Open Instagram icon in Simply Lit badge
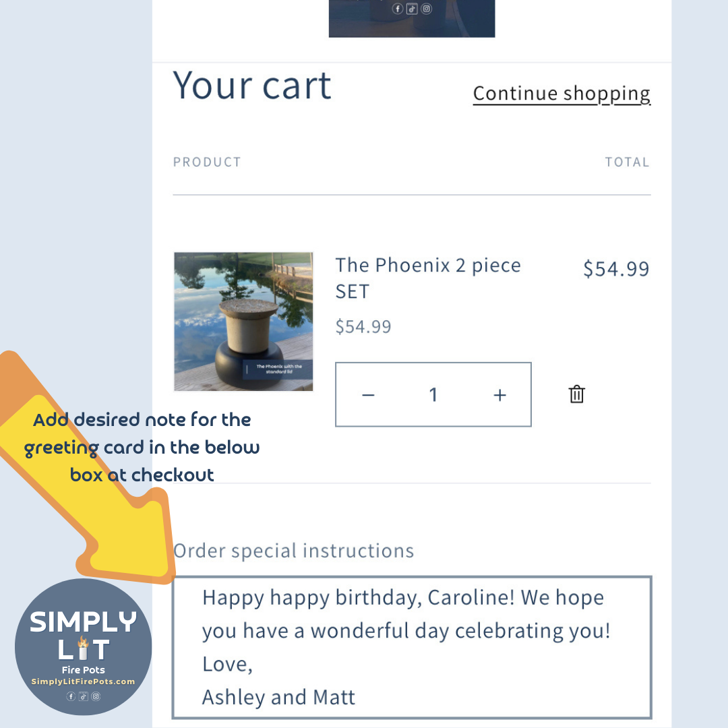Image resolution: width=728 pixels, height=728 pixels. (96, 696)
